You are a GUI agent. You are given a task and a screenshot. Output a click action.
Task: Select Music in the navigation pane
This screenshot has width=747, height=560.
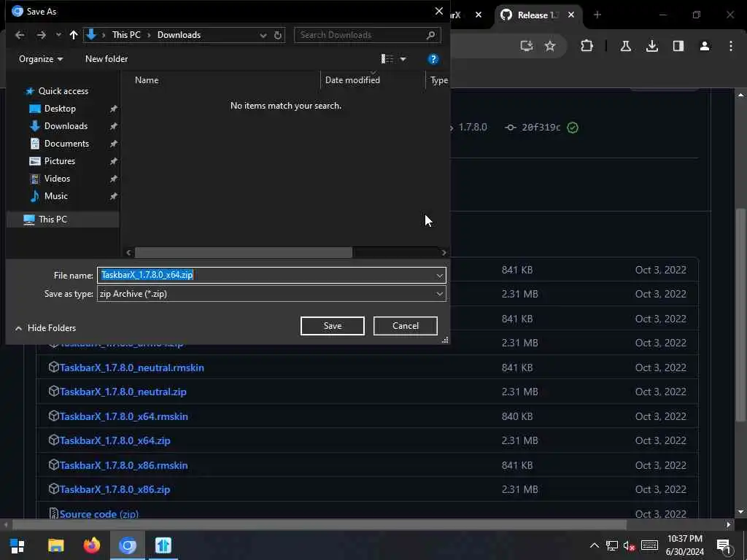coord(55,196)
